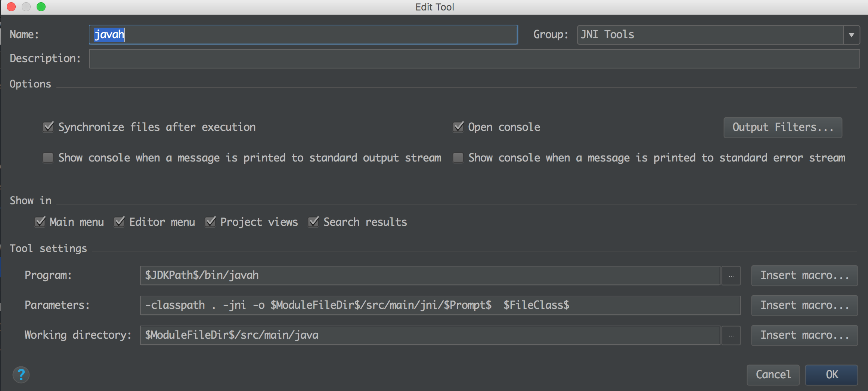Expand the Group dropdown arrow
Viewport: 868px width, 391px height.
click(x=851, y=35)
